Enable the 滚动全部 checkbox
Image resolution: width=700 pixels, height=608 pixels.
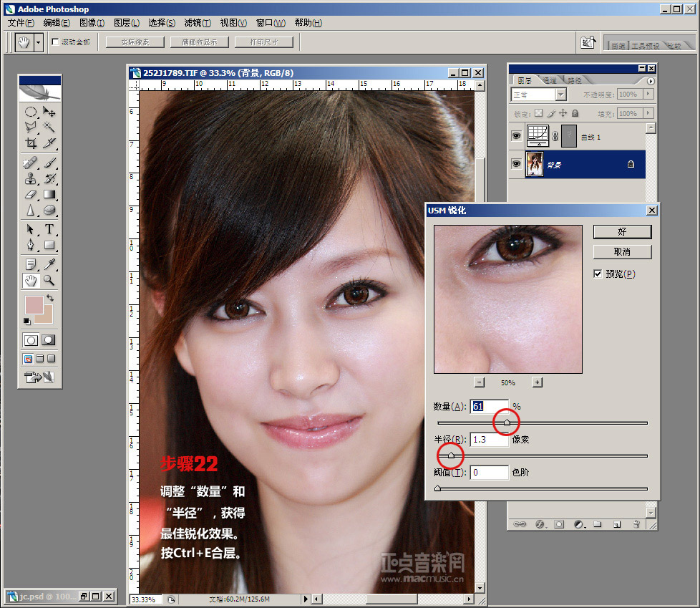pos(56,42)
